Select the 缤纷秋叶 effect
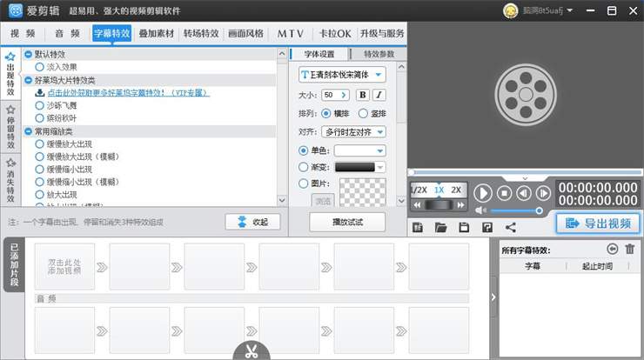 point(40,118)
